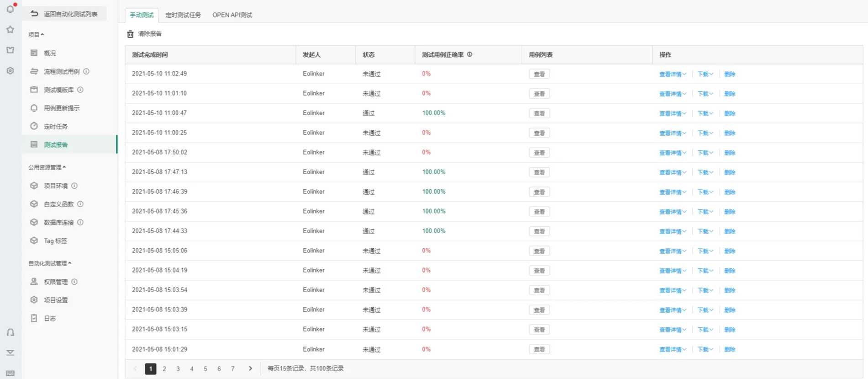Click 返回自动化测试列表 button

64,14
